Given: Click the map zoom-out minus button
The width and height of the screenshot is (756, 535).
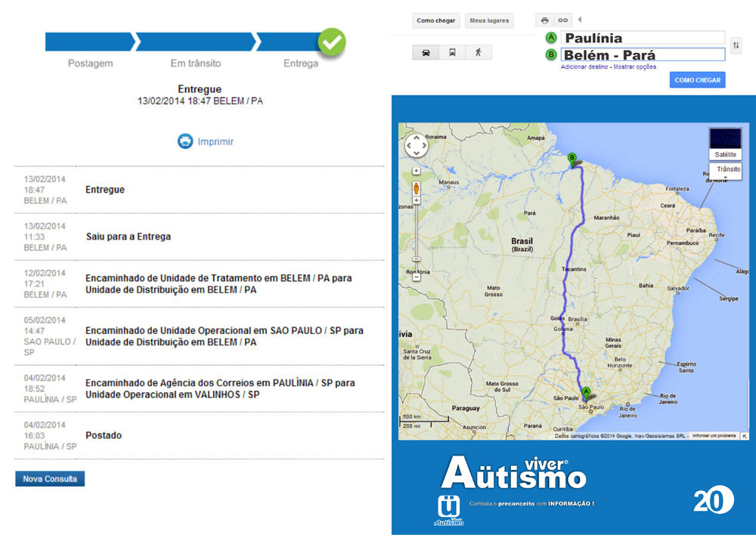Looking at the screenshot, I should point(417,277).
